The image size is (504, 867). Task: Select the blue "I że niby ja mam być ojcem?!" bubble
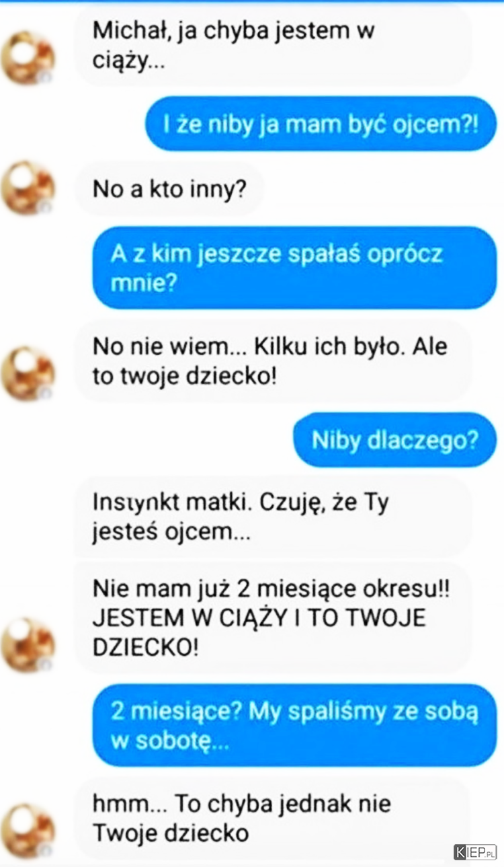(x=321, y=124)
